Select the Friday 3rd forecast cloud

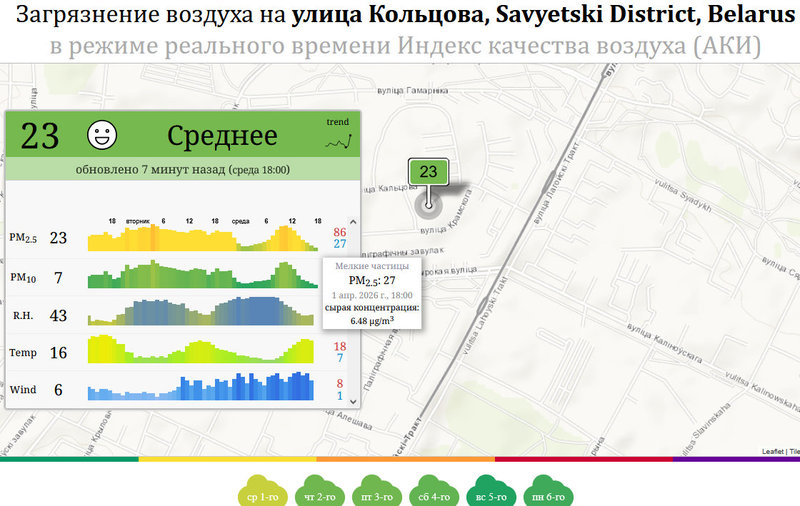point(374,493)
